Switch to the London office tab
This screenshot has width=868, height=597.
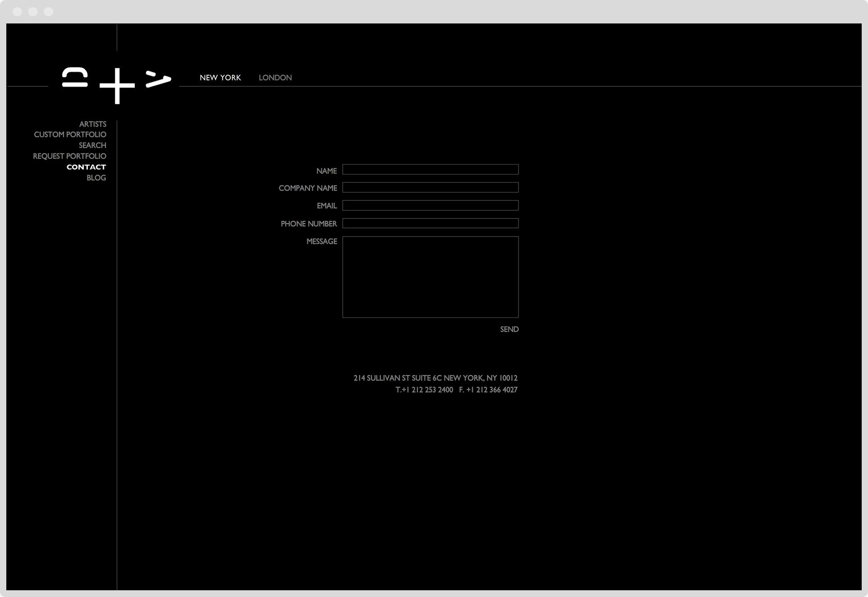[275, 78]
